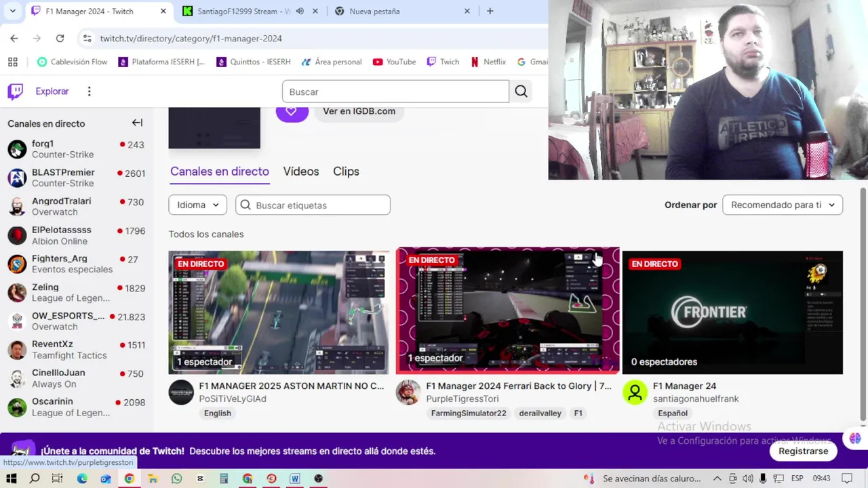The image size is (868, 488).
Task: Click the purple heart follow button
Action: pyautogui.click(x=292, y=111)
